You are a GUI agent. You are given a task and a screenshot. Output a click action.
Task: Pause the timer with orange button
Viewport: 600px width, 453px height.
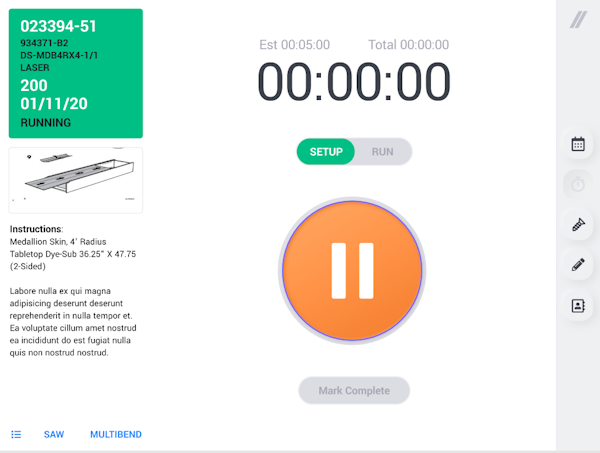click(x=352, y=270)
